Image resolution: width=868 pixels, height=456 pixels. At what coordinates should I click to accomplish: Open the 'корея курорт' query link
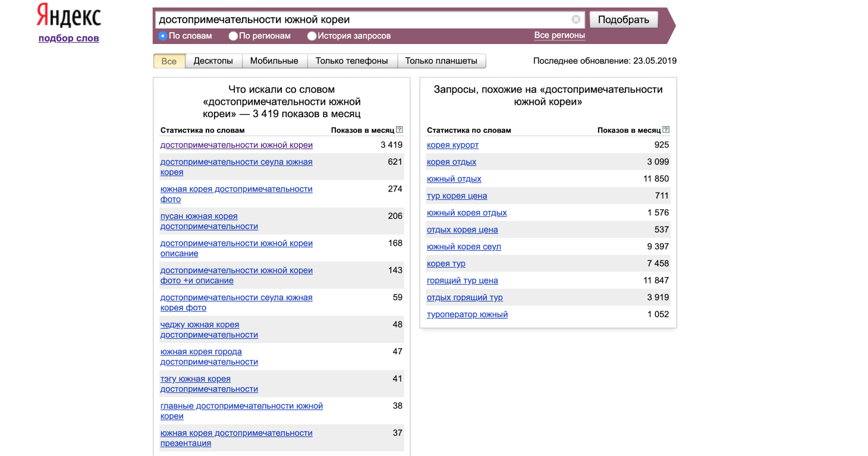pyautogui.click(x=452, y=145)
